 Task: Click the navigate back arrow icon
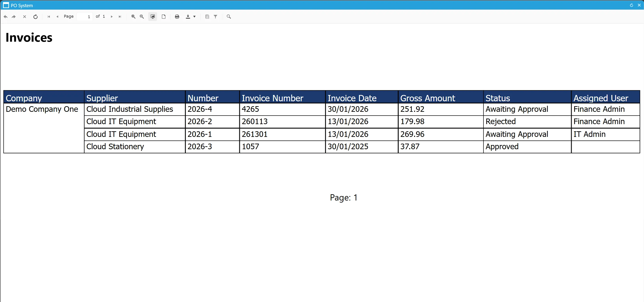(x=6, y=17)
